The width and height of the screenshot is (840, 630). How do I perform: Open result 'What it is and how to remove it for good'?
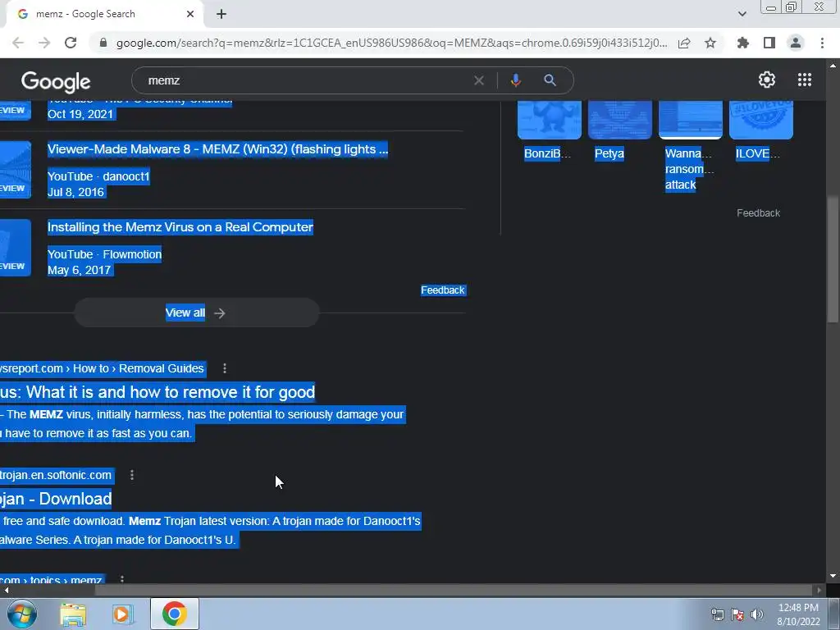(x=157, y=392)
